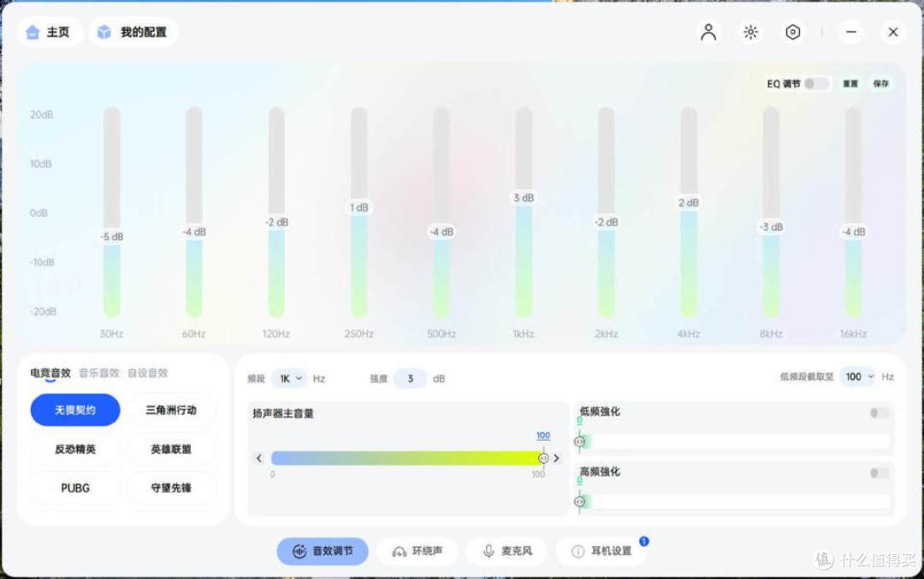Toggle the EQ 调节 switch
This screenshot has height=579, width=924.
click(x=817, y=84)
